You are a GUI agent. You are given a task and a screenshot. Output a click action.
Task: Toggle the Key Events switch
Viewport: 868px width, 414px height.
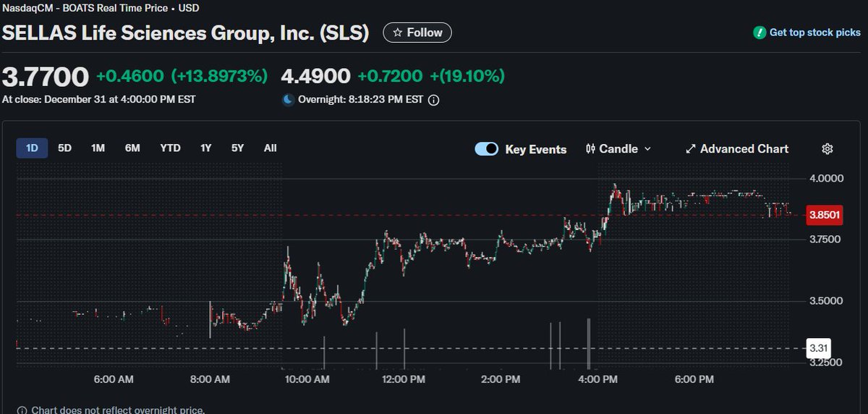coord(487,149)
